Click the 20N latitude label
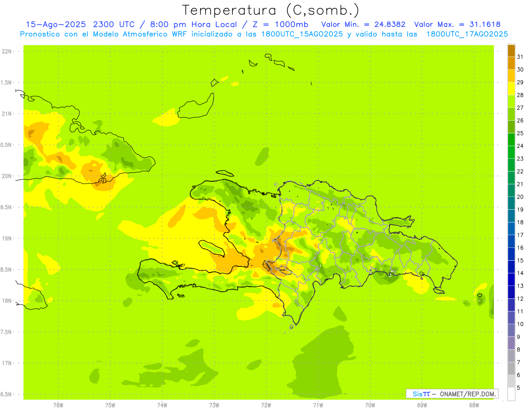Image resolution: width=532 pixels, height=411 pixels. [7, 176]
